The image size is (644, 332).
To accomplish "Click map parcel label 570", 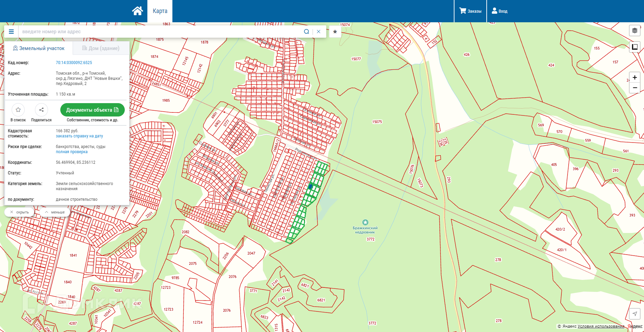I will click(x=559, y=132).
